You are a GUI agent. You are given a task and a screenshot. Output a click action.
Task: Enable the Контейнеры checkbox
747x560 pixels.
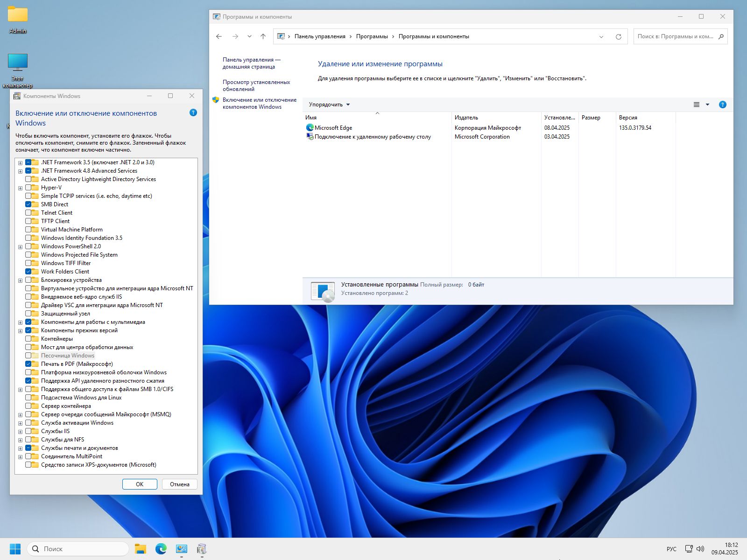point(28,339)
